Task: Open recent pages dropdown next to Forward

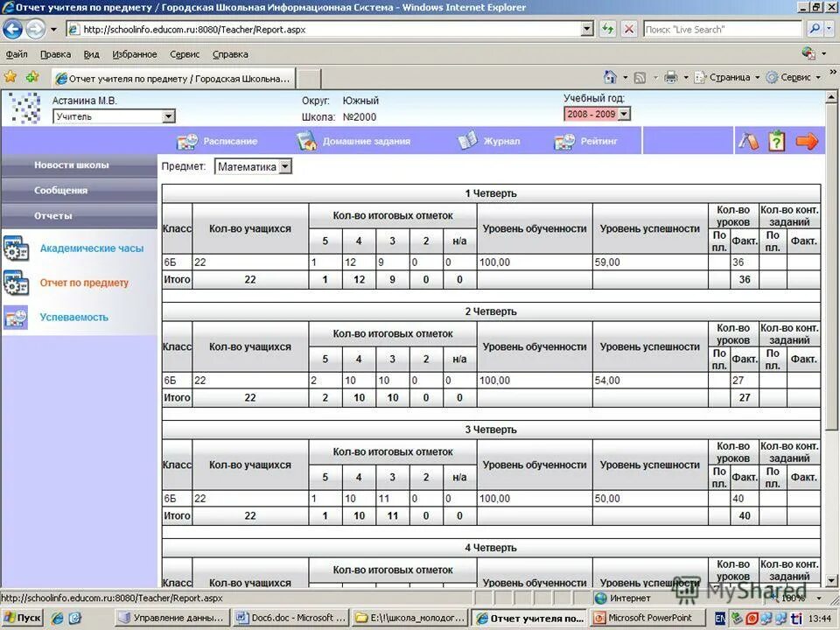Action: [53, 30]
